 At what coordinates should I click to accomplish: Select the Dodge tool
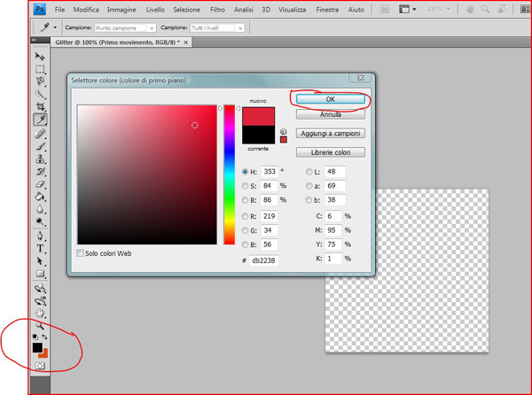click(x=40, y=222)
